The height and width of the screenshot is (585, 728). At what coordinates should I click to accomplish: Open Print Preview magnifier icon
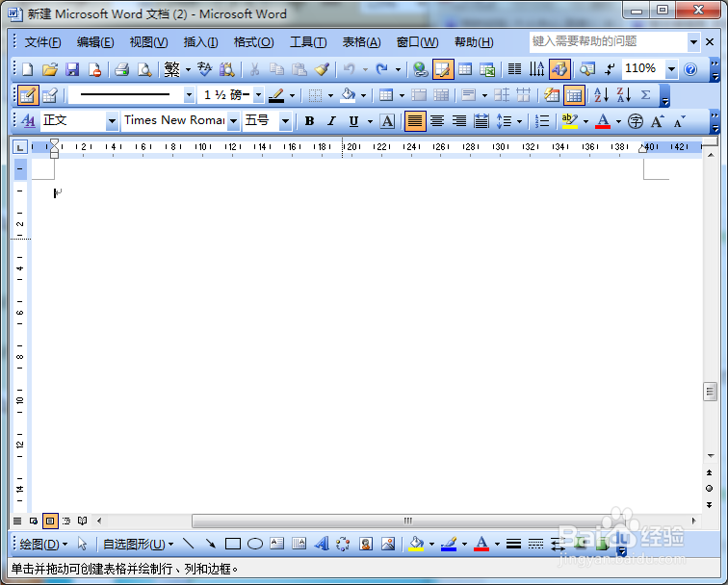point(144,69)
